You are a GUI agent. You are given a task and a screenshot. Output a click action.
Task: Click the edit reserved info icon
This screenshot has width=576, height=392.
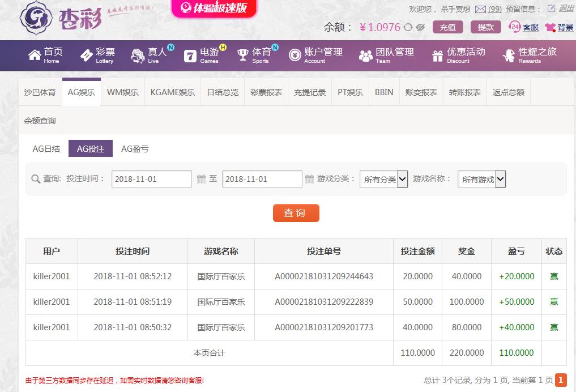click(551, 8)
